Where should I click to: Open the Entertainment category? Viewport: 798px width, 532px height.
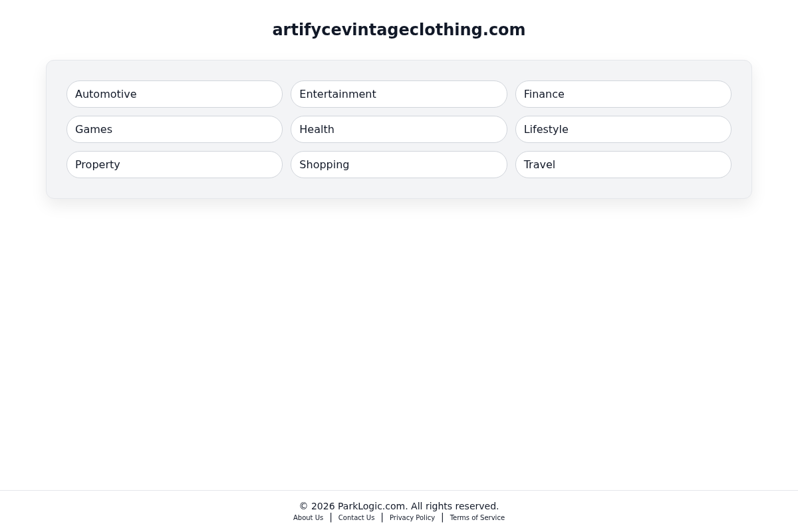point(399,94)
